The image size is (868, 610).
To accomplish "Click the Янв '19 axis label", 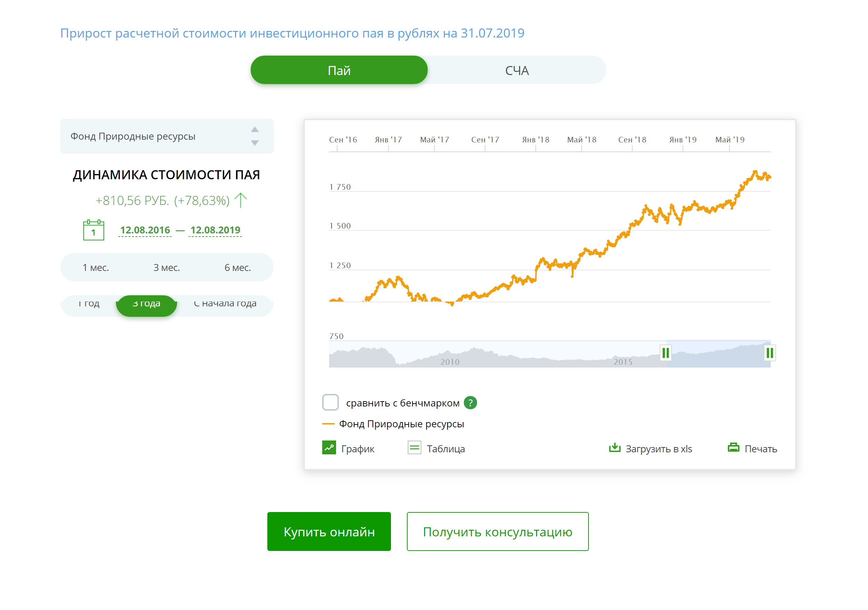I will click(683, 140).
